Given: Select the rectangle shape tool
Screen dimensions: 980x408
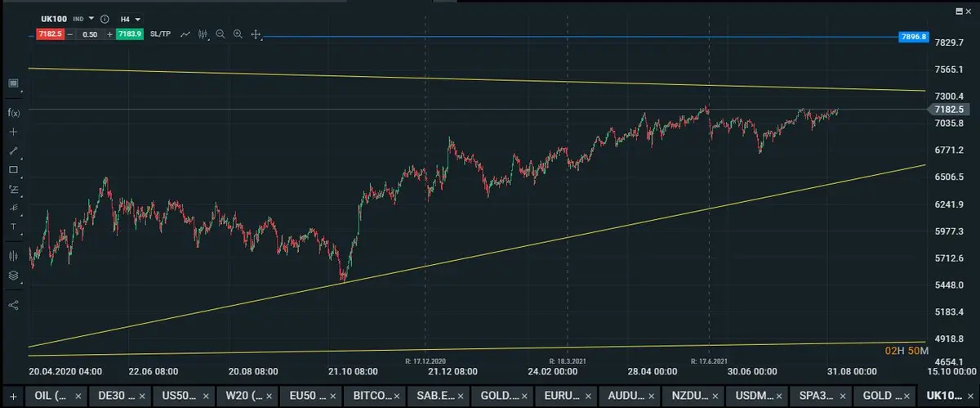Looking at the screenshot, I should 13,170.
